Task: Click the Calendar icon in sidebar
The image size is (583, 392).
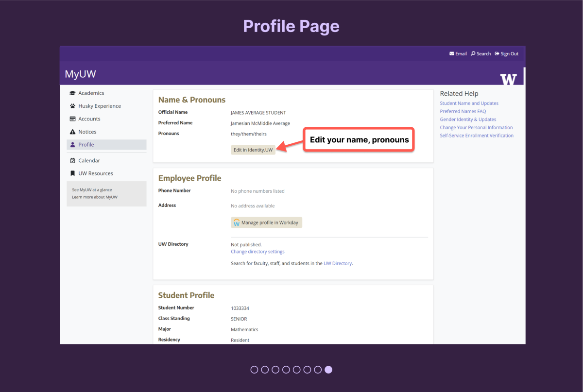Action: (x=73, y=161)
